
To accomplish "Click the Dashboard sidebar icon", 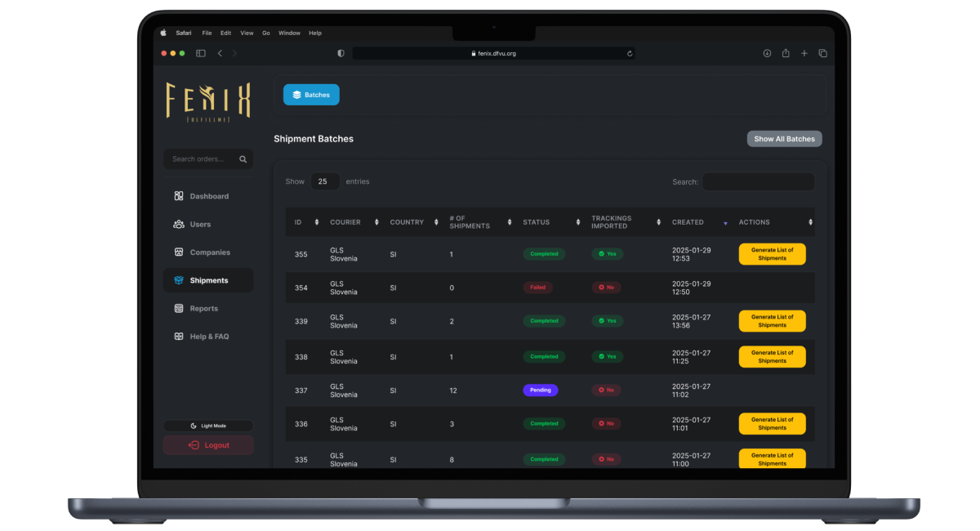I will click(x=179, y=196).
